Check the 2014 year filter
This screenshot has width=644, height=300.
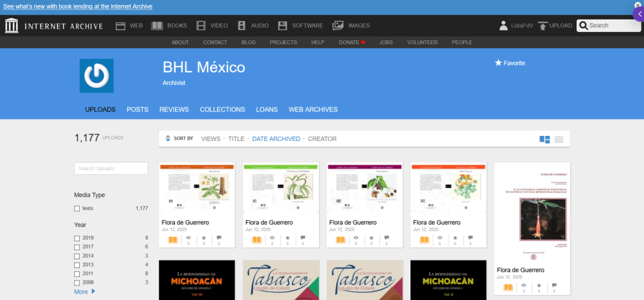click(77, 256)
